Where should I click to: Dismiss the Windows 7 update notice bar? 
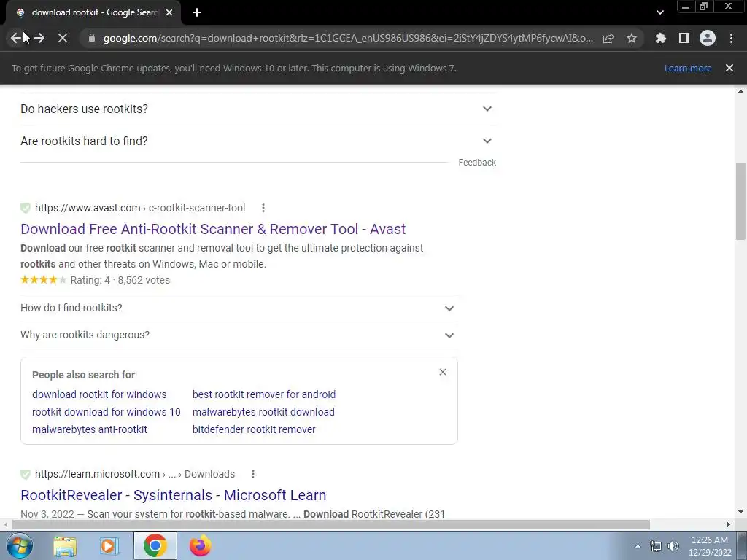[x=729, y=68]
